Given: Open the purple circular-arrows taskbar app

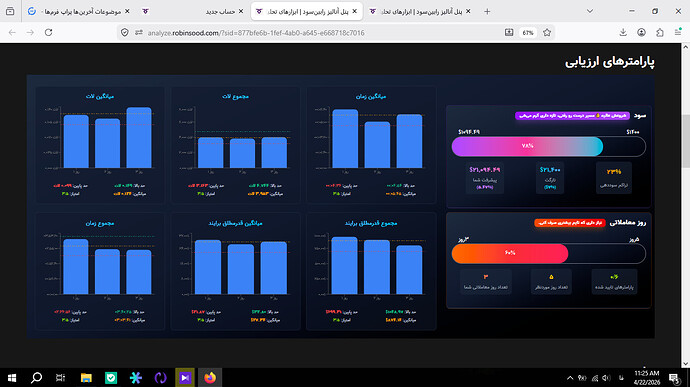Looking at the screenshot, I should click(160, 377).
